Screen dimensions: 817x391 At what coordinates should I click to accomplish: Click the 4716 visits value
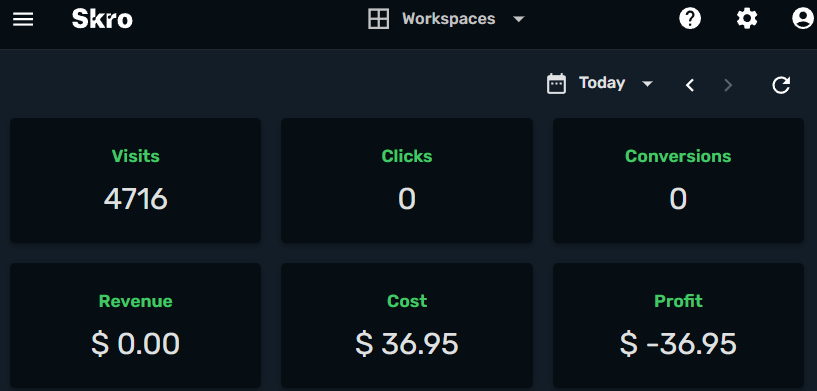[x=135, y=199]
